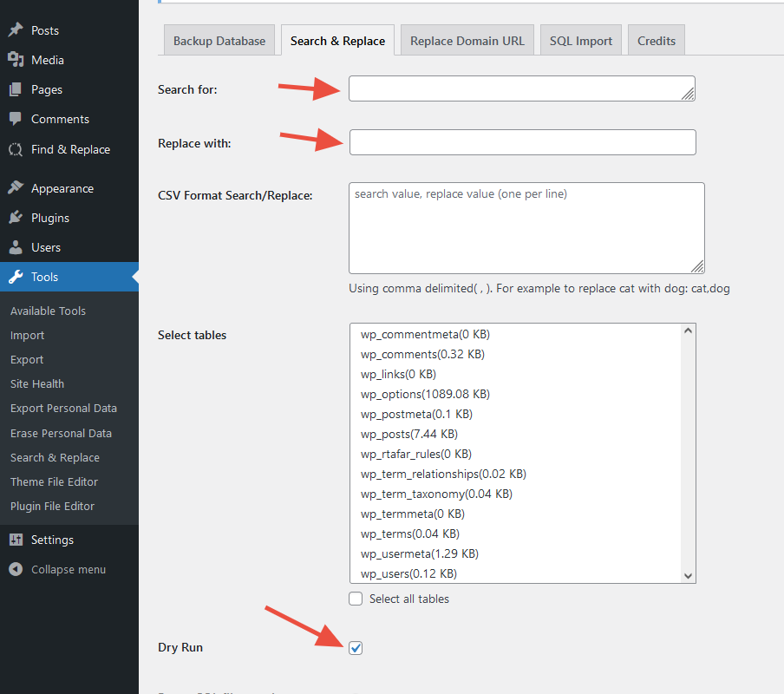Click the Media icon in sidebar

(x=16, y=60)
